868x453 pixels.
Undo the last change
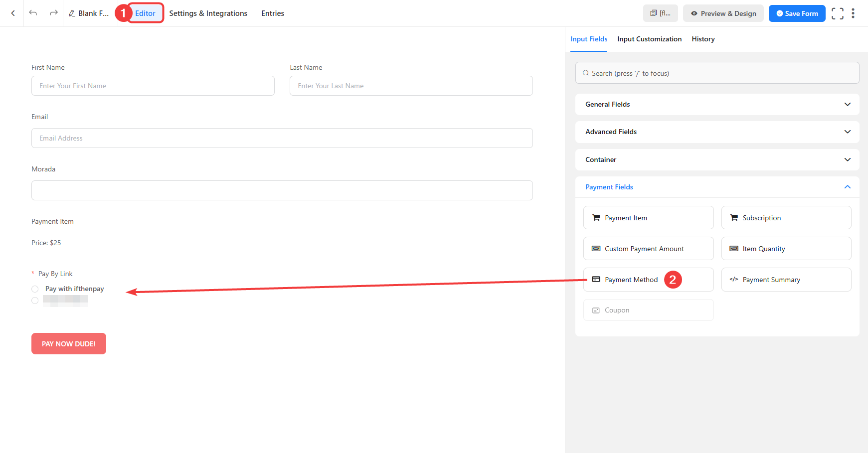coord(33,13)
